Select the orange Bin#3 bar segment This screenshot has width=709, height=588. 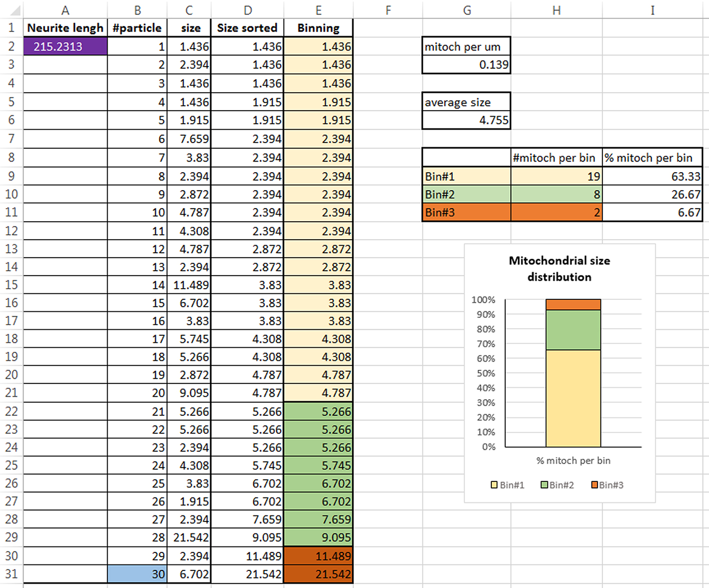(x=573, y=304)
